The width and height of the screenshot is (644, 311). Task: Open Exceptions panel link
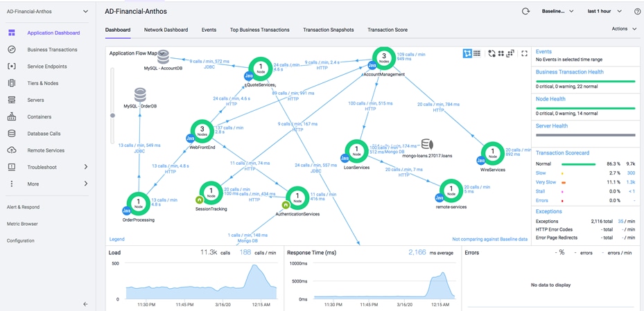[x=549, y=212]
